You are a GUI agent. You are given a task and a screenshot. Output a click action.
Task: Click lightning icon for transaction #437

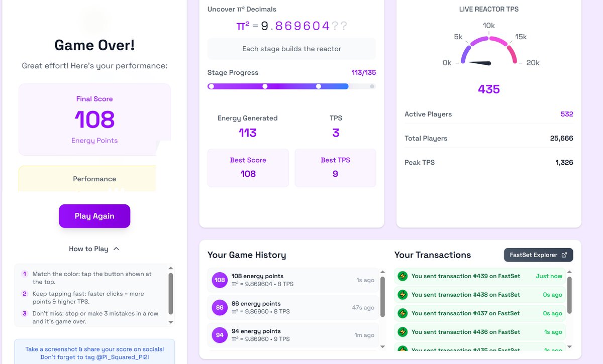pyautogui.click(x=403, y=313)
